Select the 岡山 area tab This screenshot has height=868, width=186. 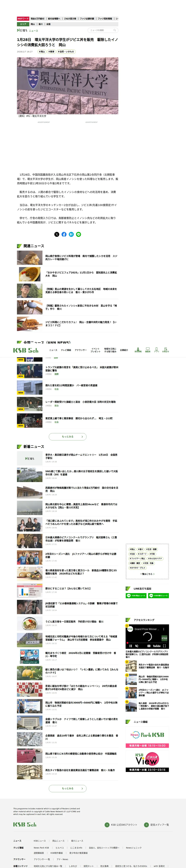(x=33, y=24)
